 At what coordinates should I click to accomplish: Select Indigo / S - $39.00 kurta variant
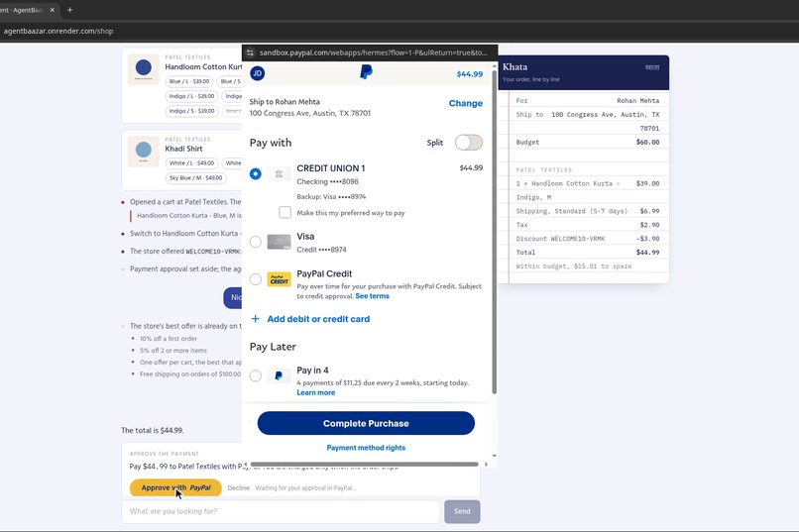[x=191, y=111]
